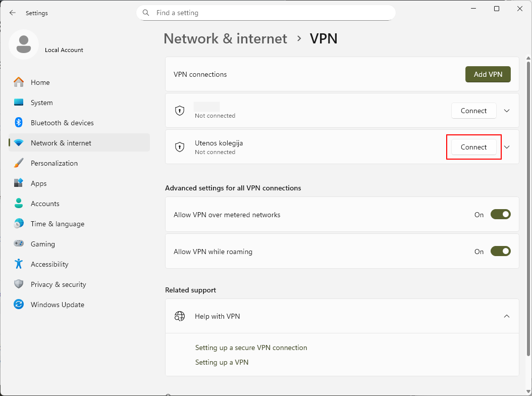Screen dimensions: 532x396
Task: Click the local account avatar picture
Action: point(24,44)
